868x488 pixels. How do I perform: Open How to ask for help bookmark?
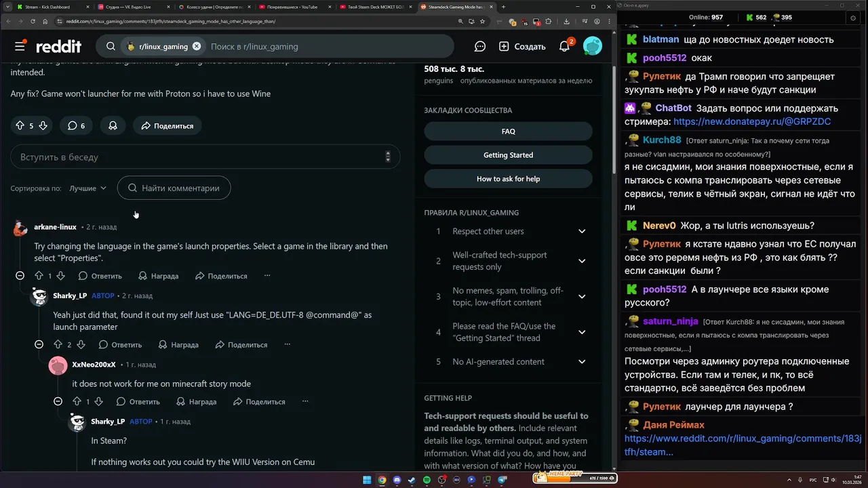(508, 179)
